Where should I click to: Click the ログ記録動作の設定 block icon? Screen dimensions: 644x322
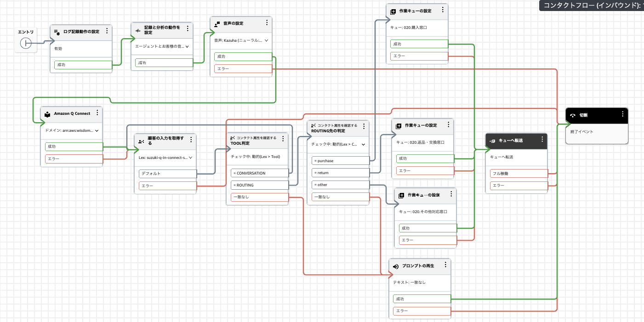coord(57,32)
